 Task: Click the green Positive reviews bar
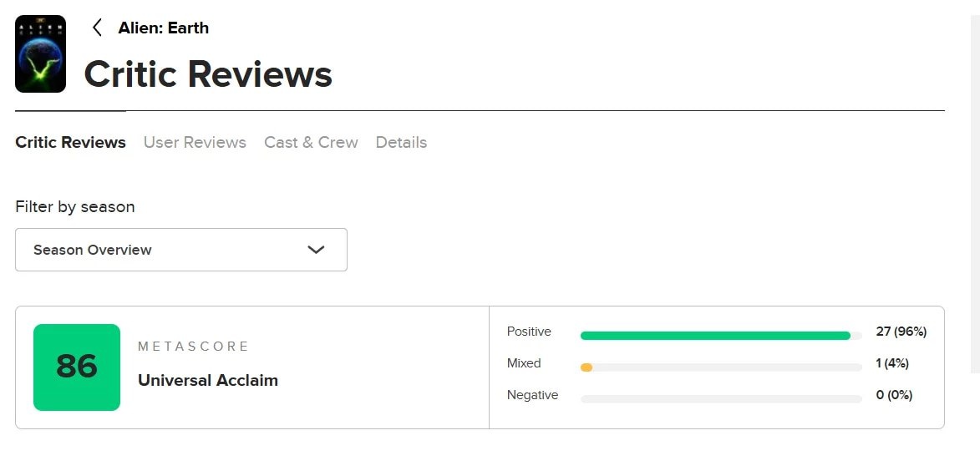tap(716, 336)
